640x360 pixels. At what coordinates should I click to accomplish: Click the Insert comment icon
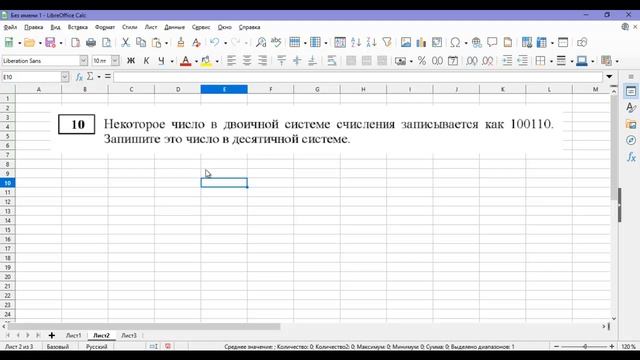pos(492,42)
